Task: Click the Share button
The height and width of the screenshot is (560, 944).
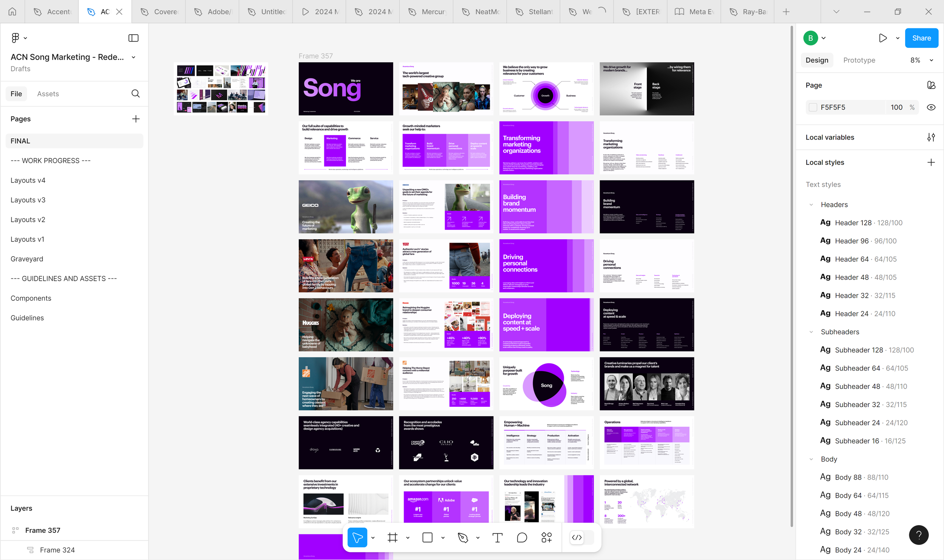Action: pos(921,38)
